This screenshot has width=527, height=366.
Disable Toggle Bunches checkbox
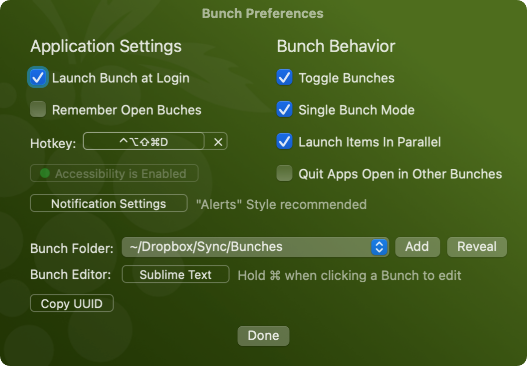tap(284, 78)
